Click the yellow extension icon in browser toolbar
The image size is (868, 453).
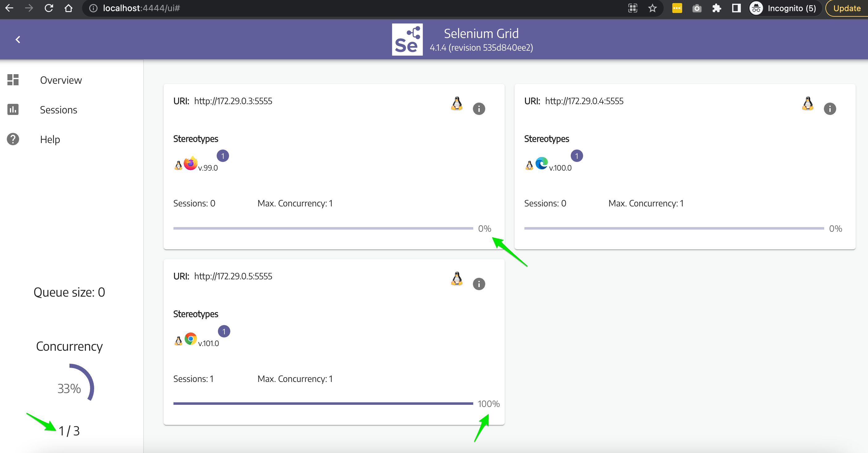pos(677,8)
